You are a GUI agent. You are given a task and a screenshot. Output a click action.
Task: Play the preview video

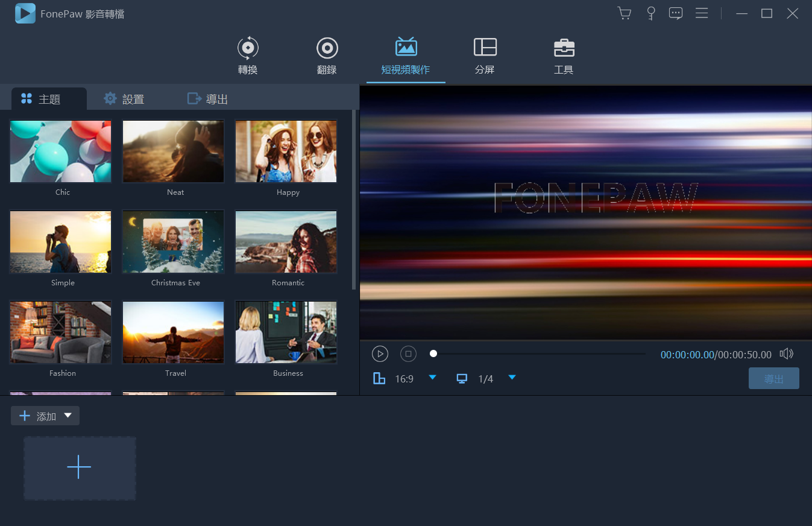point(380,354)
